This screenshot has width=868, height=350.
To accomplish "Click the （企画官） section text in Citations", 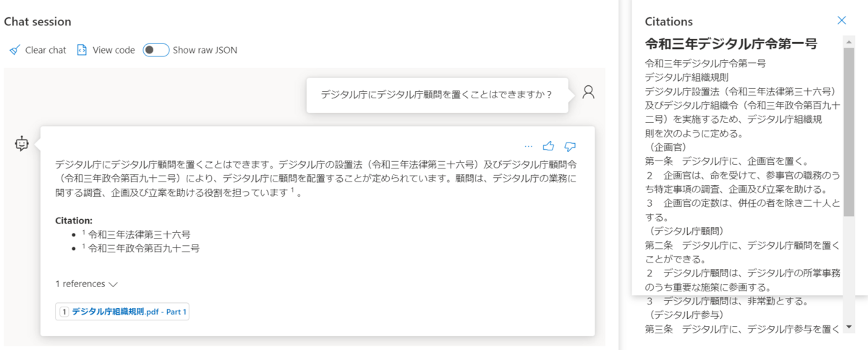I will 669,146.
